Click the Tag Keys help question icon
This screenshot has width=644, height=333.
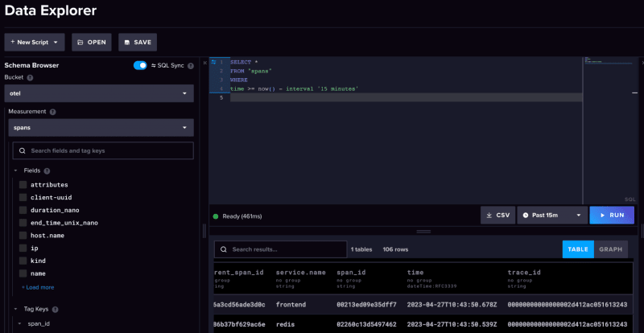pyautogui.click(x=56, y=309)
